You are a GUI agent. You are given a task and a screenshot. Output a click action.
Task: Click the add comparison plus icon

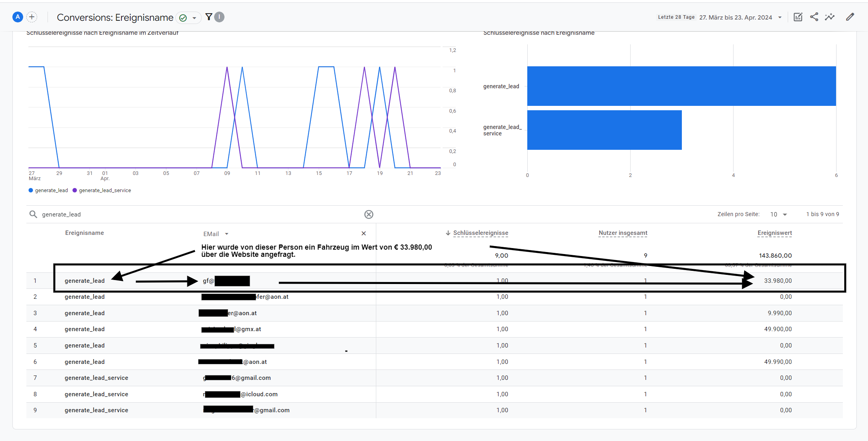(x=32, y=17)
